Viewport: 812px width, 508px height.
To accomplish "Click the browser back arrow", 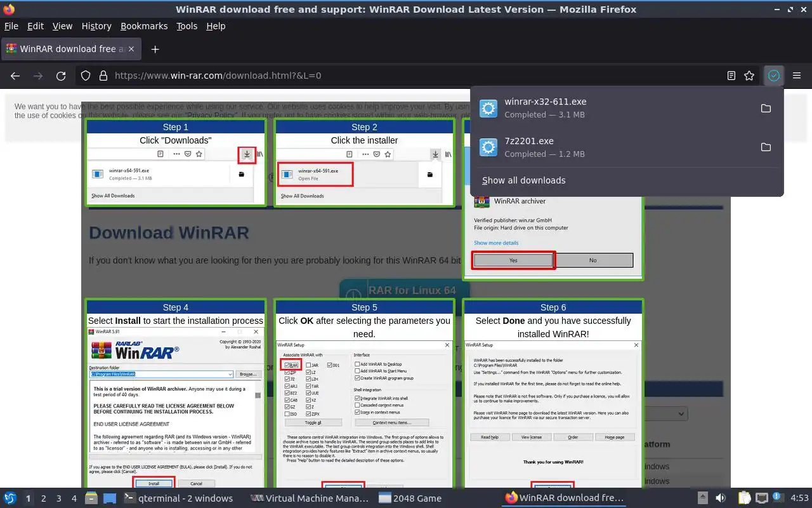I will pos(15,76).
